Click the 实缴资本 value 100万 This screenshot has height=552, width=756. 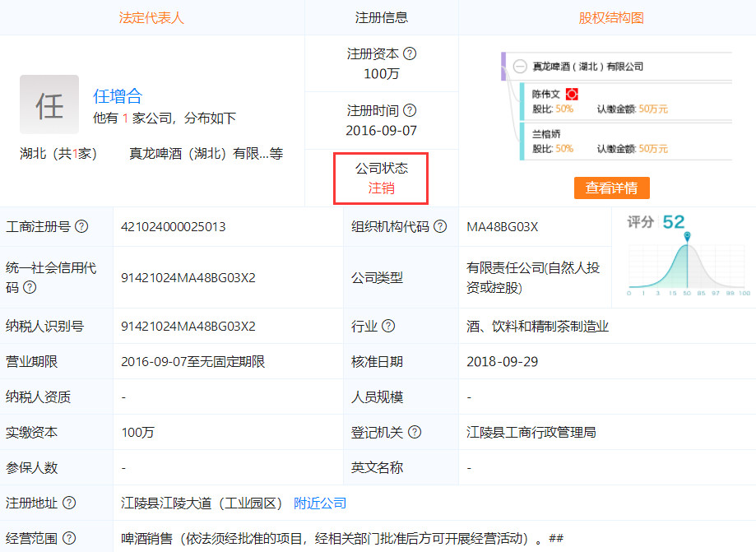coord(137,433)
